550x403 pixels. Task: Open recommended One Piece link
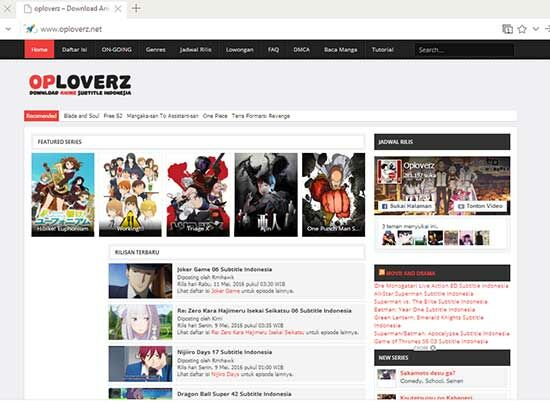coord(215,116)
